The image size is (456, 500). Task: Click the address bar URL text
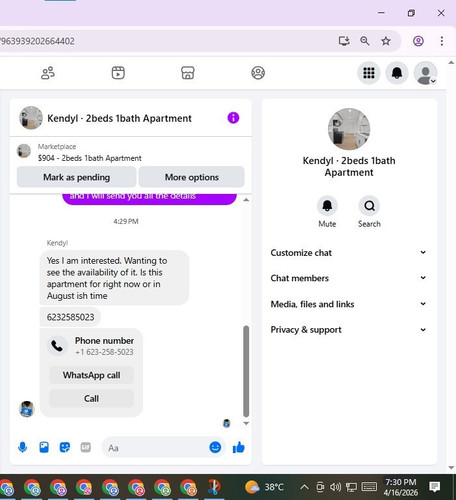[37, 41]
